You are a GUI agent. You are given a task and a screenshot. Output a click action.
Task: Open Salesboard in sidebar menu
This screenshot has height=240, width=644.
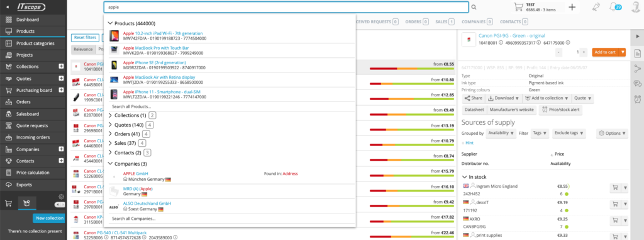tap(28, 114)
